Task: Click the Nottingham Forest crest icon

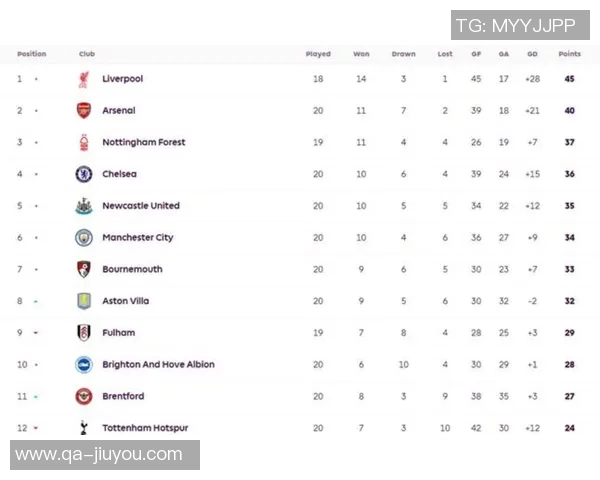Action: click(83, 142)
